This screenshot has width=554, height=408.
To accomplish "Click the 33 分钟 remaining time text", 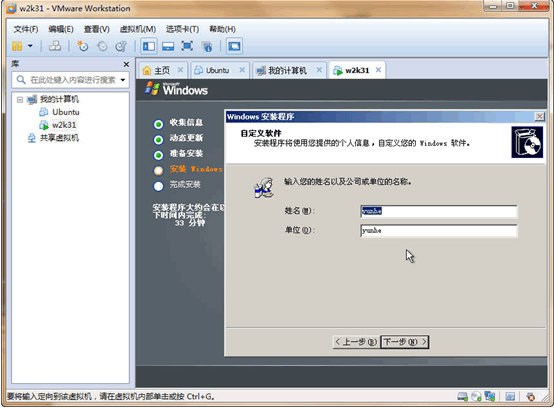I will pyautogui.click(x=190, y=223).
